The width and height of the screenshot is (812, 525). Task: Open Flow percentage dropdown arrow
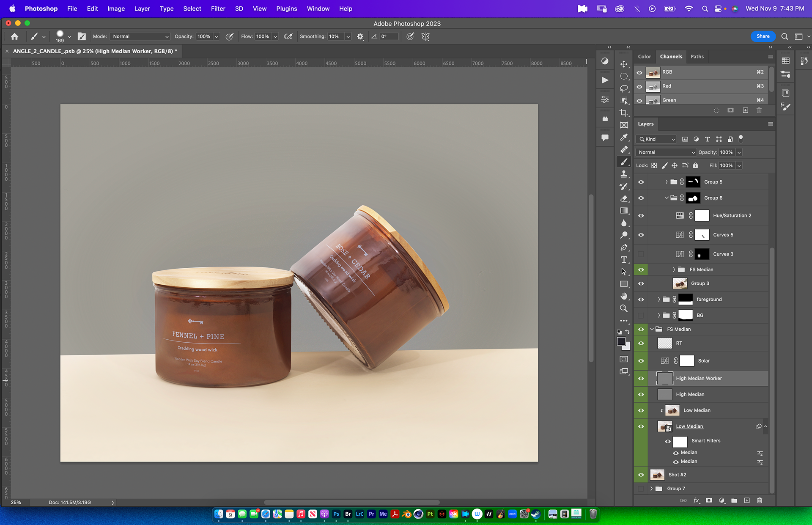275,37
